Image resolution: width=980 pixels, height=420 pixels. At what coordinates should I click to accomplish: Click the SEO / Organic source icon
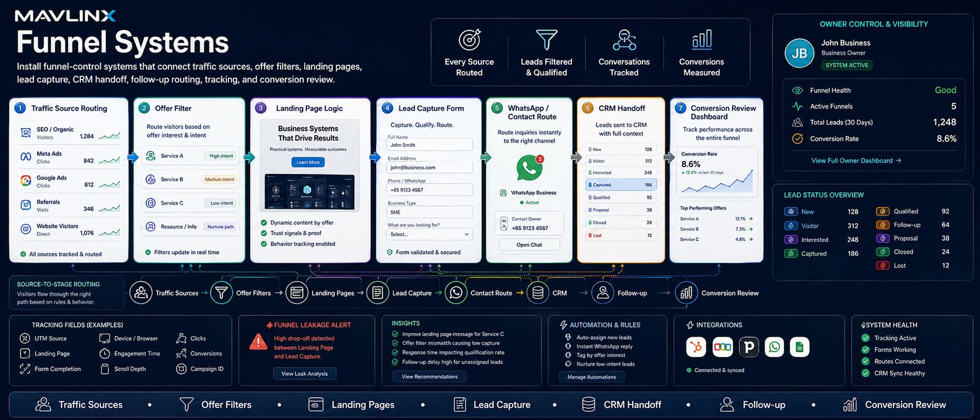[x=26, y=133]
